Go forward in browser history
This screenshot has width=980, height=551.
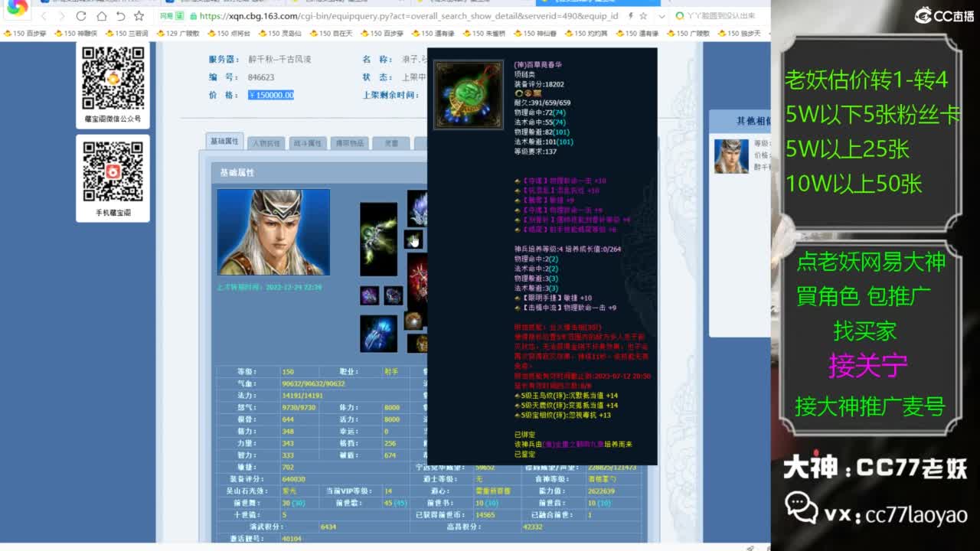pos(62,16)
